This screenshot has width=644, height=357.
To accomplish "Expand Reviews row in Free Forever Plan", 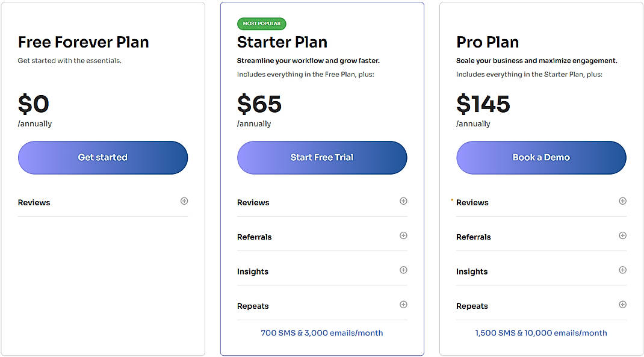I will (34, 203).
